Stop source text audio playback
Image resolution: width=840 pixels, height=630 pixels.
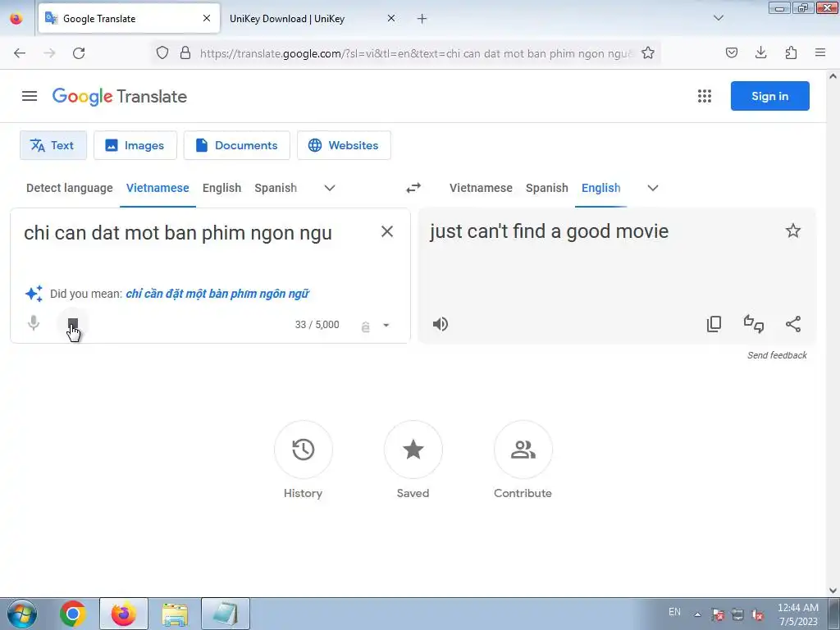[73, 323]
